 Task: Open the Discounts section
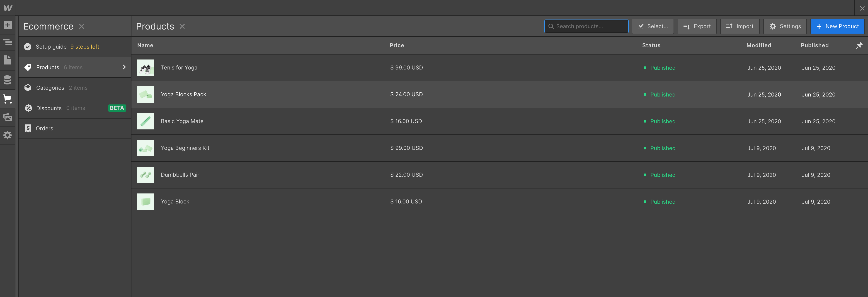click(x=49, y=108)
